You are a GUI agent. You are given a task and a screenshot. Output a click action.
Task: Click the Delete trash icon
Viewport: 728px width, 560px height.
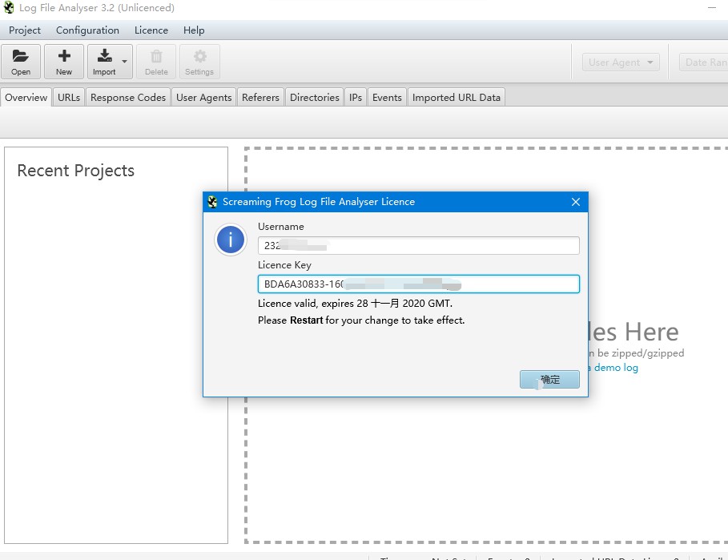tap(156, 62)
